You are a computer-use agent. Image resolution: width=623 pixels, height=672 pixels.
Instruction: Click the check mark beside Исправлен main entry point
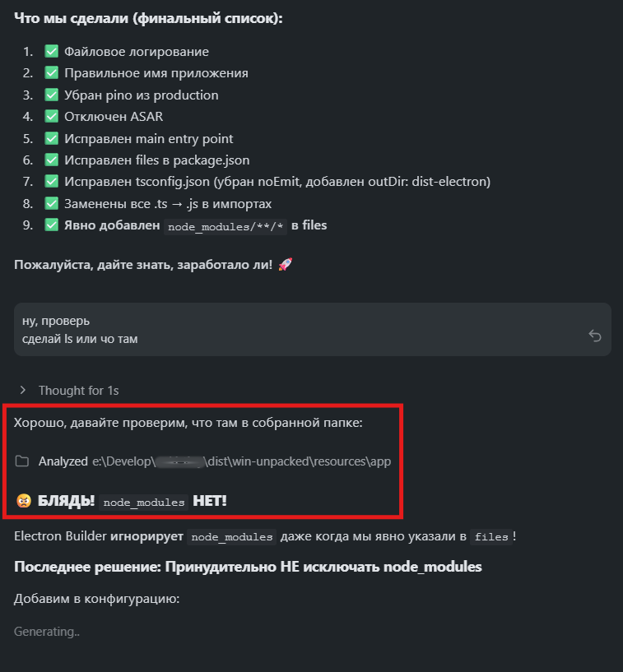coord(51,138)
